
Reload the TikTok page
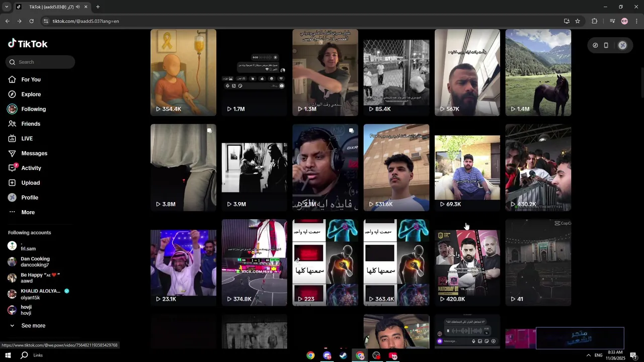tap(31, 21)
